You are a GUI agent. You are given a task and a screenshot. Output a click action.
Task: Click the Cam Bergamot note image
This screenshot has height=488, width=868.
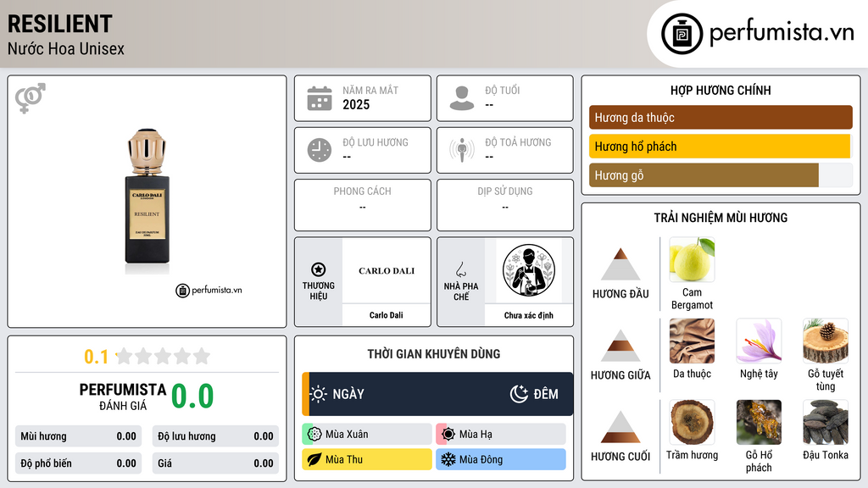click(x=692, y=259)
